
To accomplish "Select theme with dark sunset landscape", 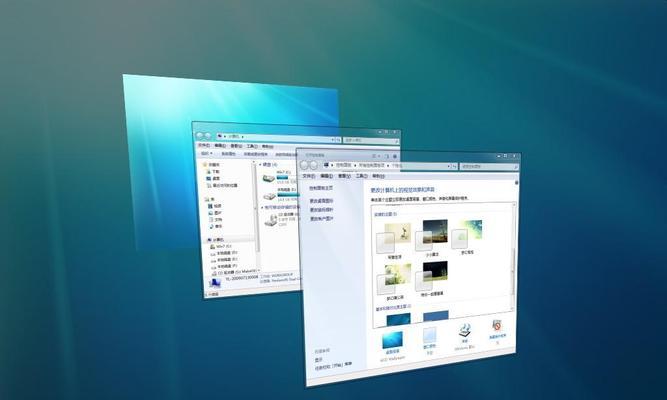I will (432, 237).
